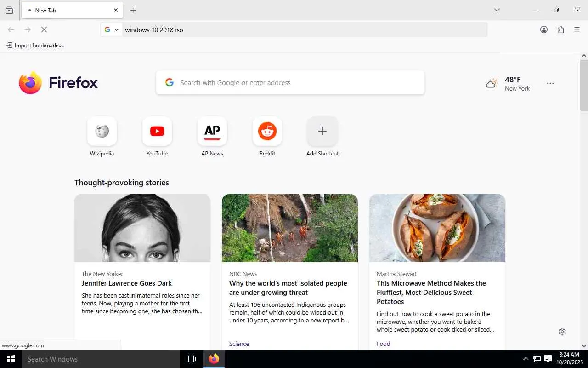Viewport: 588px width, 368px height.
Task: Open the weather widget three-dot menu
Action: (x=550, y=83)
